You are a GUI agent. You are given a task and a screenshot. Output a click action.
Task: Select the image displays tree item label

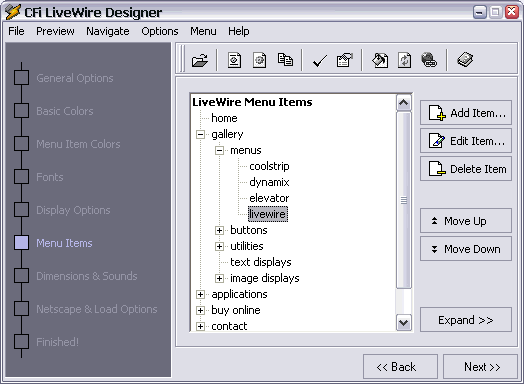click(x=265, y=278)
